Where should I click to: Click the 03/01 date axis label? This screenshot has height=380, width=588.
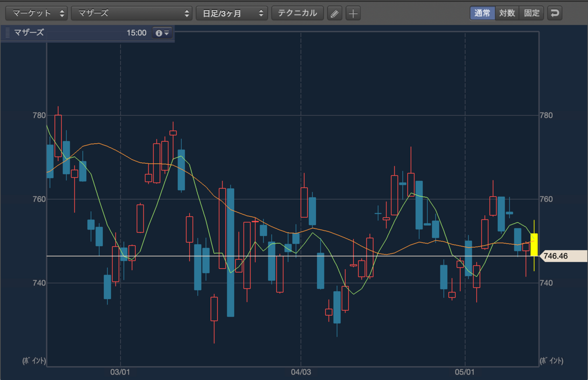coord(120,373)
